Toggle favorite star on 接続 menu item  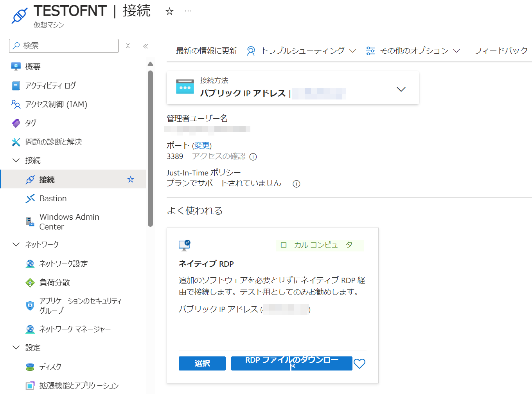pyautogui.click(x=131, y=179)
